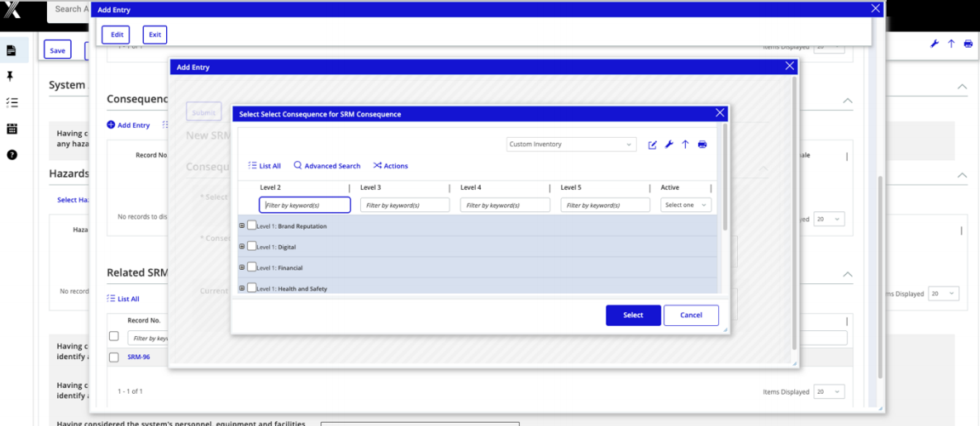Check the Level 1: Digital checkbox
This screenshot has height=426, width=980.
point(252,246)
